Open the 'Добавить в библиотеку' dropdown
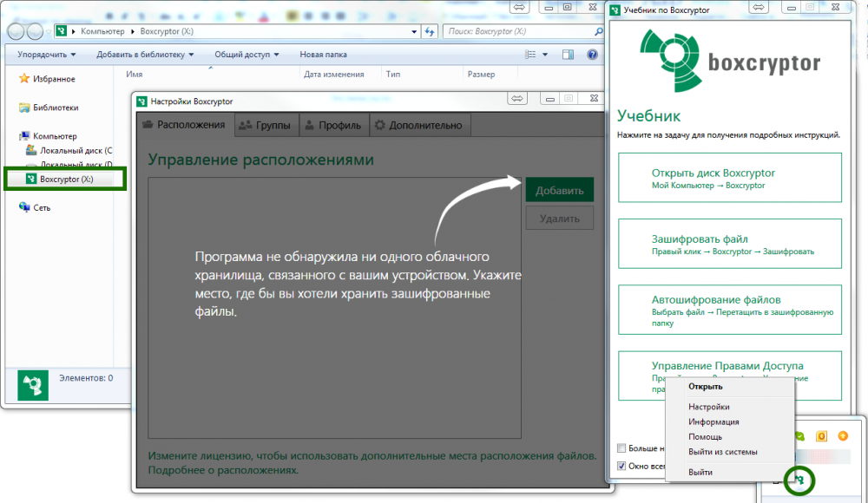This screenshot has height=503, width=868. pos(145,55)
